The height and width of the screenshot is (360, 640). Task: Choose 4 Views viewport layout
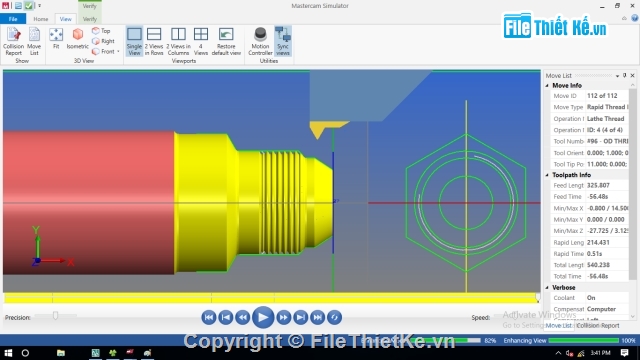coord(201,41)
